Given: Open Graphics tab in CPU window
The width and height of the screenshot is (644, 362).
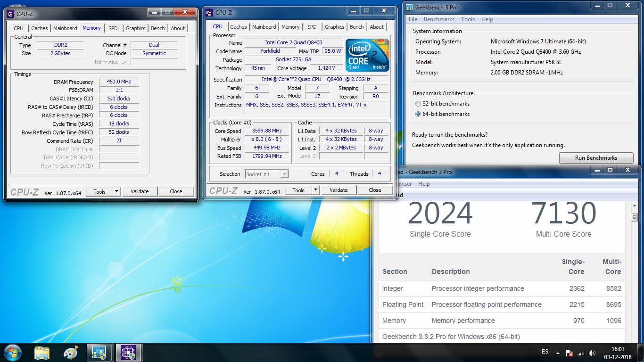Looking at the screenshot, I should pos(335,27).
